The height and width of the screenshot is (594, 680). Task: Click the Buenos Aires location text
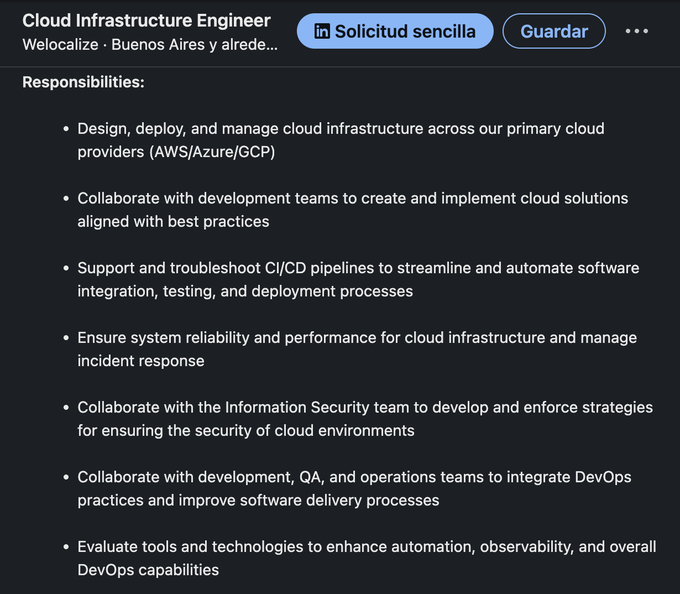pyautogui.click(x=194, y=45)
